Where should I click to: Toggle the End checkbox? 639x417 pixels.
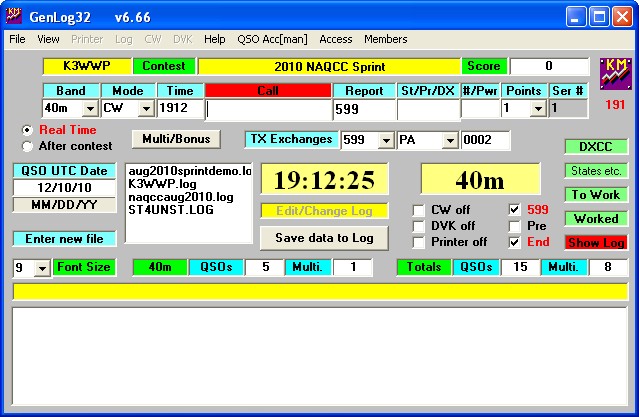tap(514, 242)
